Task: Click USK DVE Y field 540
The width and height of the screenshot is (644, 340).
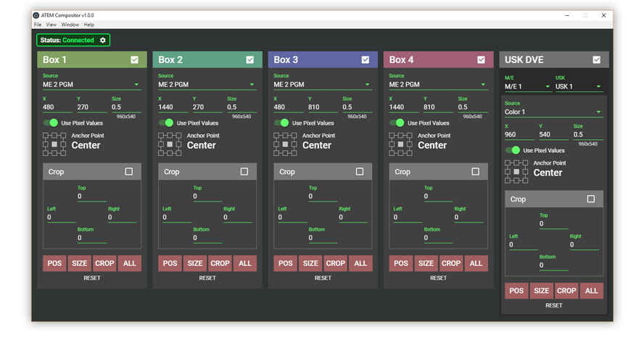Action: [553, 135]
